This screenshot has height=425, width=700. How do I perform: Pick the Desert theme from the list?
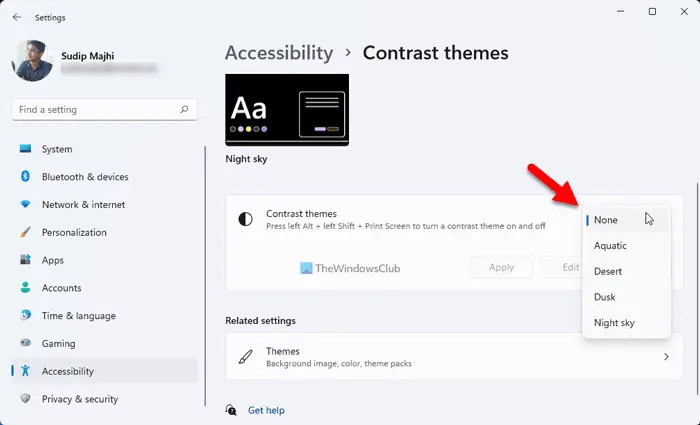point(608,271)
